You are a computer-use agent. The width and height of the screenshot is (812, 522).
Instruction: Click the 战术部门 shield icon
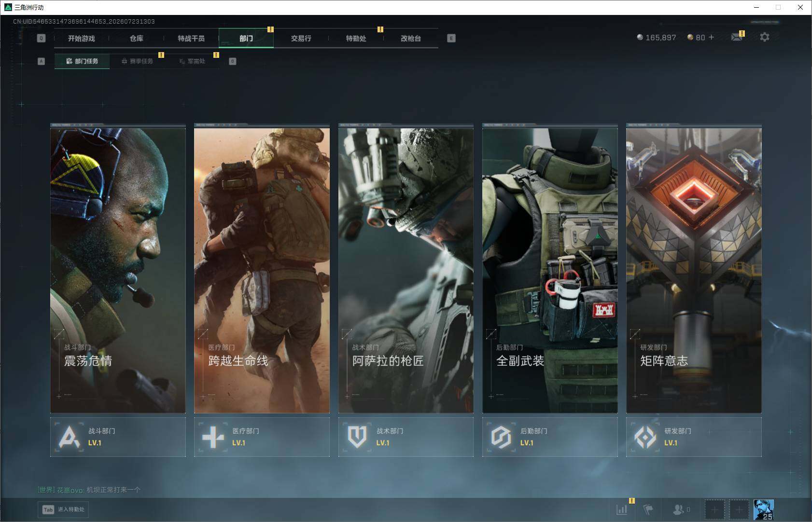coord(357,437)
